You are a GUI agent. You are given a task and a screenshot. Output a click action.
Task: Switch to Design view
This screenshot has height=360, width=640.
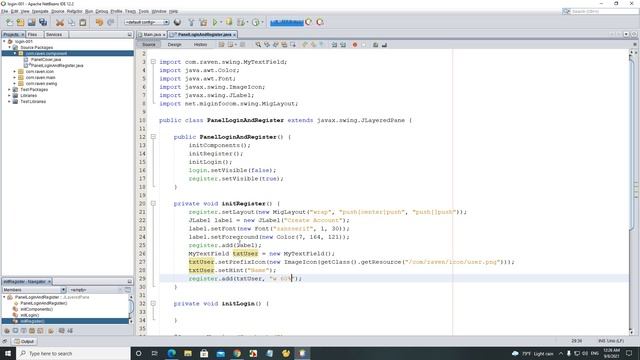click(x=174, y=44)
